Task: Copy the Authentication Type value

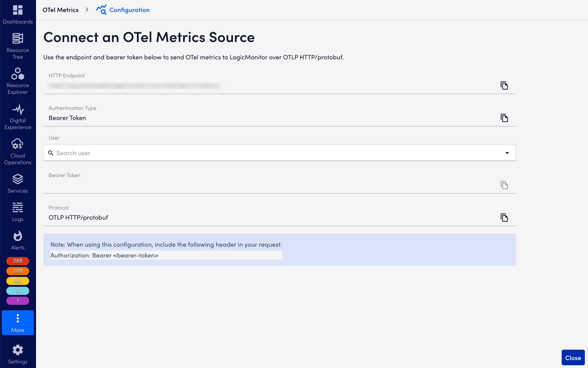Action: [x=504, y=118]
